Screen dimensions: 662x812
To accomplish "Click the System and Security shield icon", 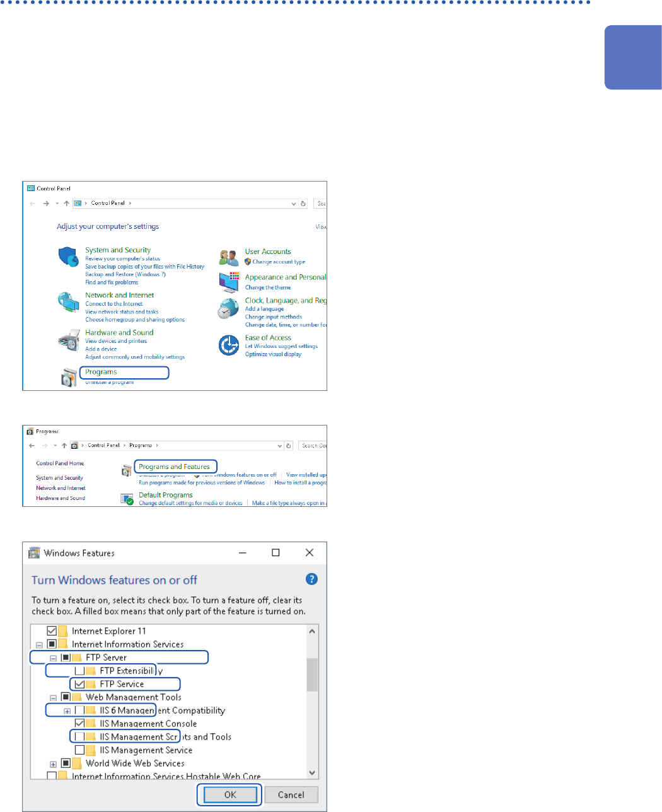I will pyautogui.click(x=68, y=257).
